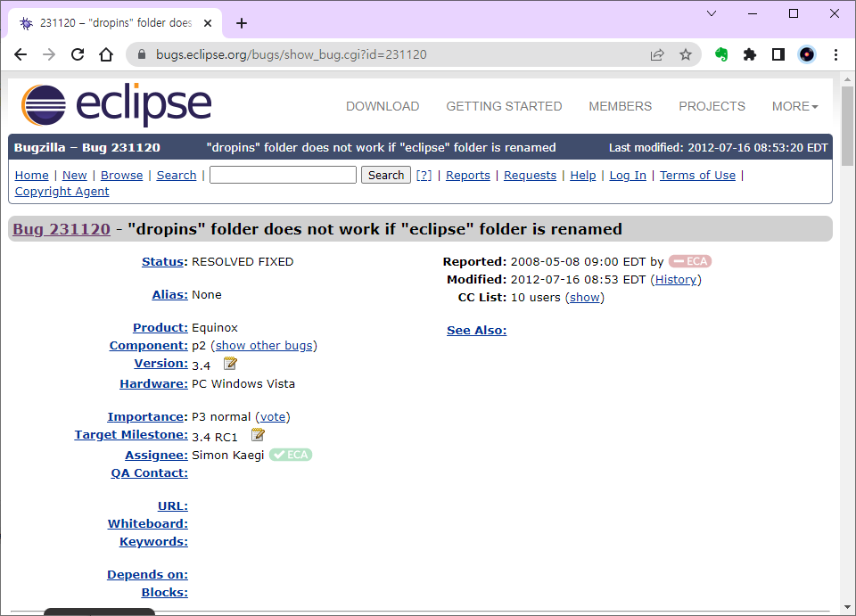Click the Browse link
This screenshot has width=856, height=616.
tap(122, 175)
